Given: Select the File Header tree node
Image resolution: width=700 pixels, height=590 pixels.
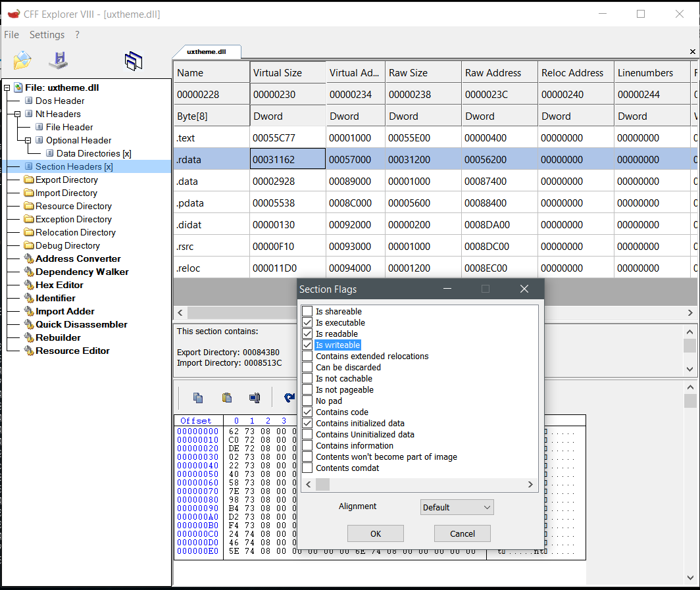Looking at the screenshot, I should coord(69,127).
